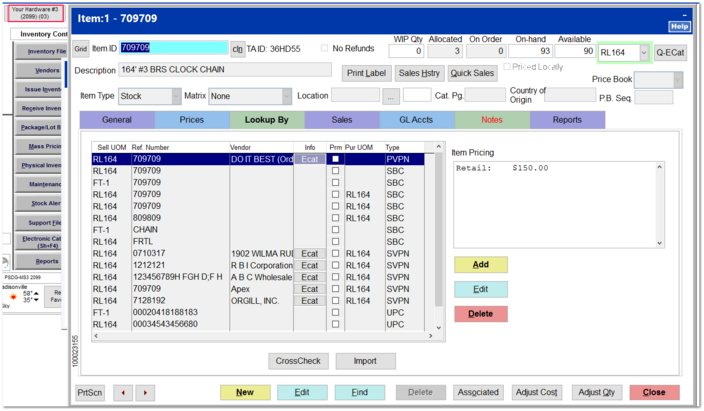
Task: Switch to the General tab
Action: tap(117, 120)
